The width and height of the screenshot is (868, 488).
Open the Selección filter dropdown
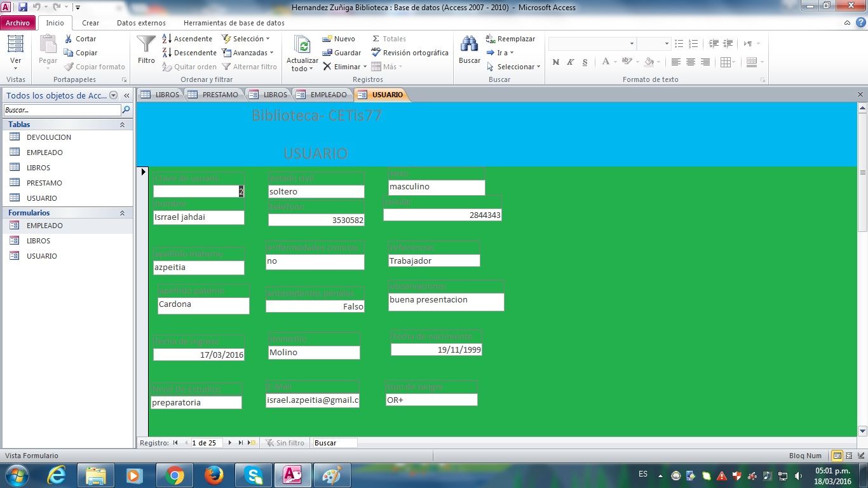point(246,39)
